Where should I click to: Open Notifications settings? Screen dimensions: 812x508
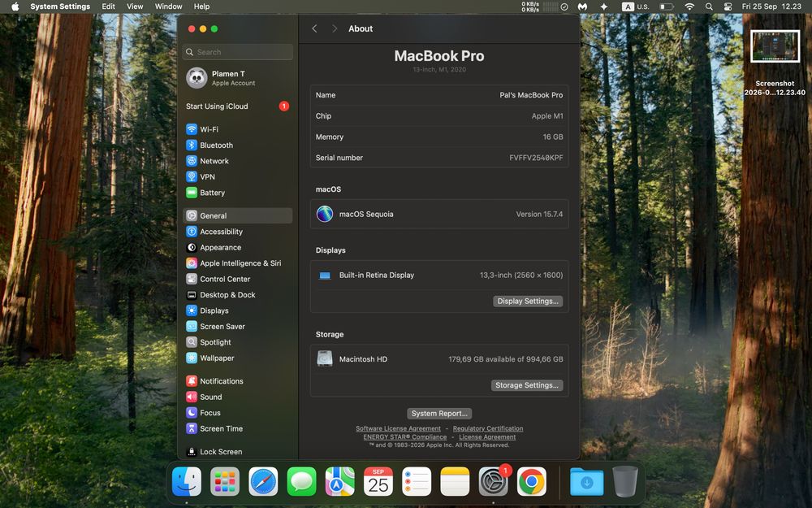tap(238, 381)
